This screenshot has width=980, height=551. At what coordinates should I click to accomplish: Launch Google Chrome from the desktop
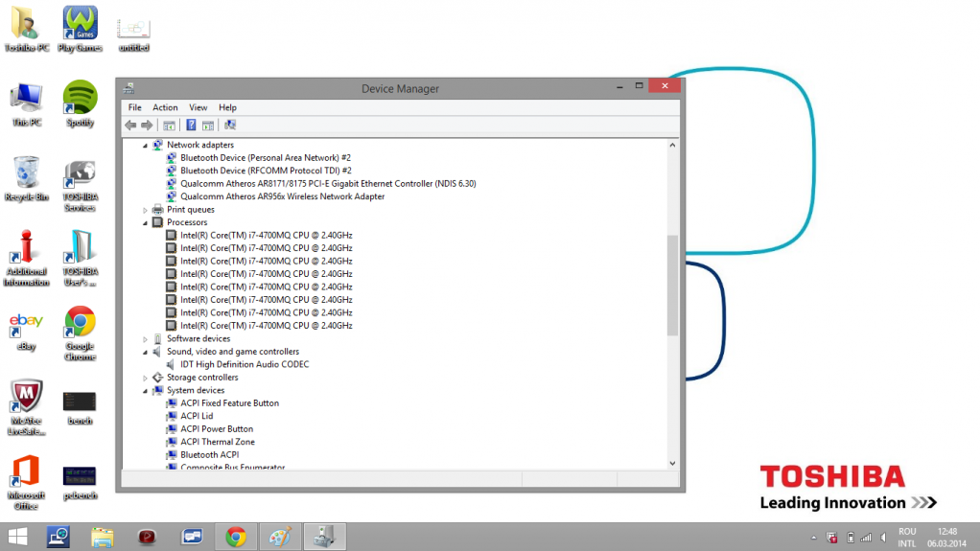(80, 333)
